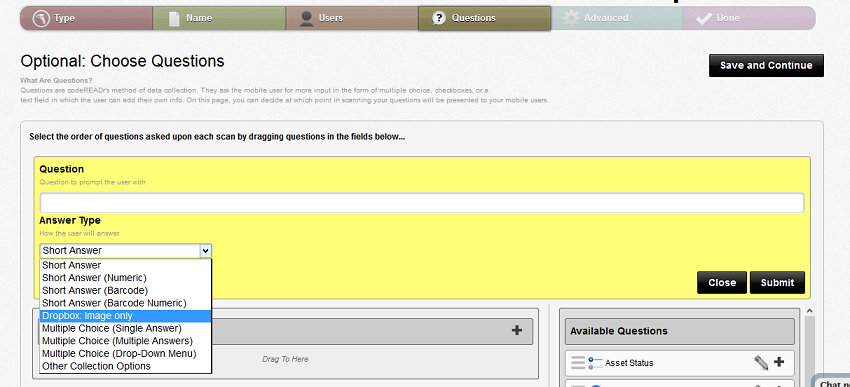Edit Asset Status with the pencil icon
Image resolution: width=850 pixels, height=387 pixels.
tap(761, 363)
